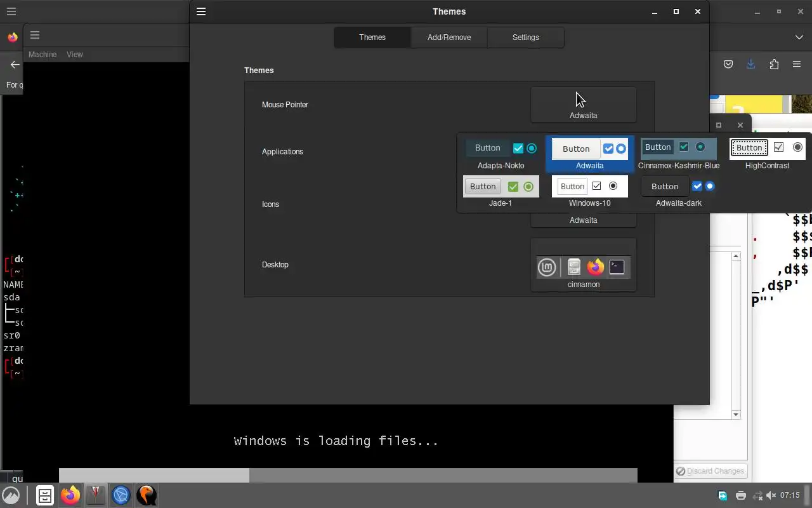This screenshot has width=812, height=508.
Task: Click the 'Desktop' row label
Action: coord(275,265)
